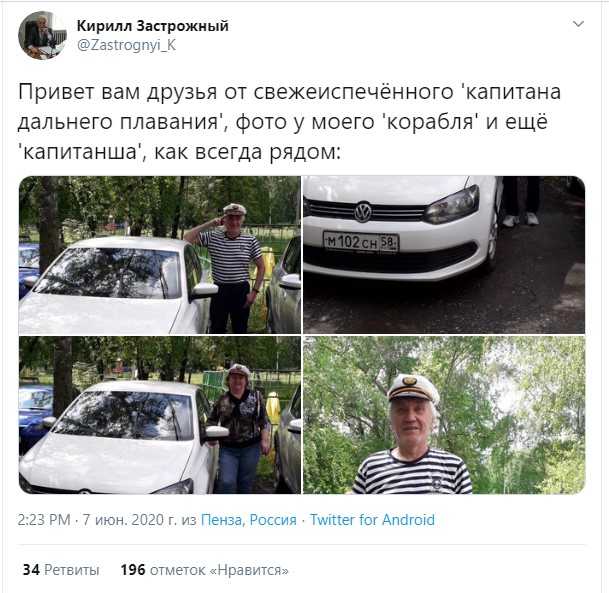609x593 pixels.
Task: Open photo of woman standing by car
Action: click(160, 415)
